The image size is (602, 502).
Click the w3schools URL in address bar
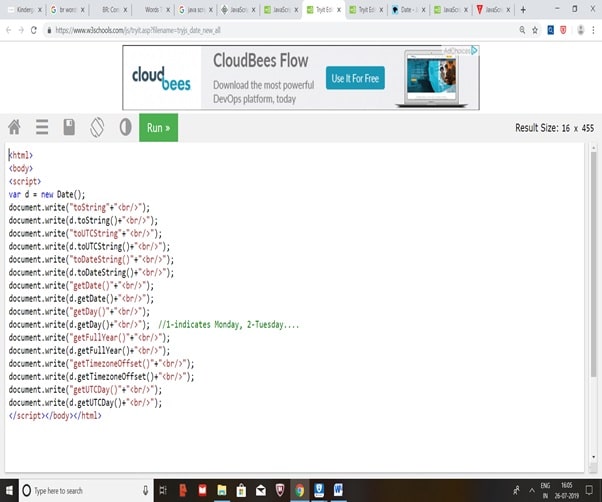tap(138, 30)
